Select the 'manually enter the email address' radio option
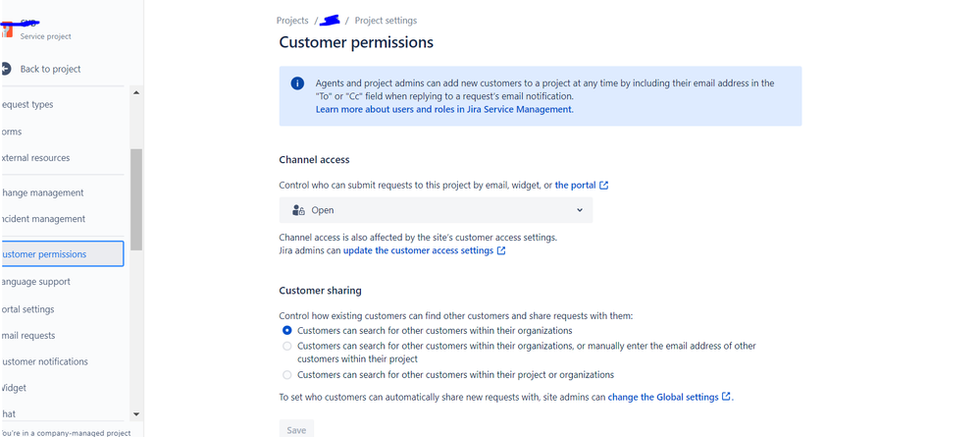Screen dimensions: 980x437 [287, 346]
